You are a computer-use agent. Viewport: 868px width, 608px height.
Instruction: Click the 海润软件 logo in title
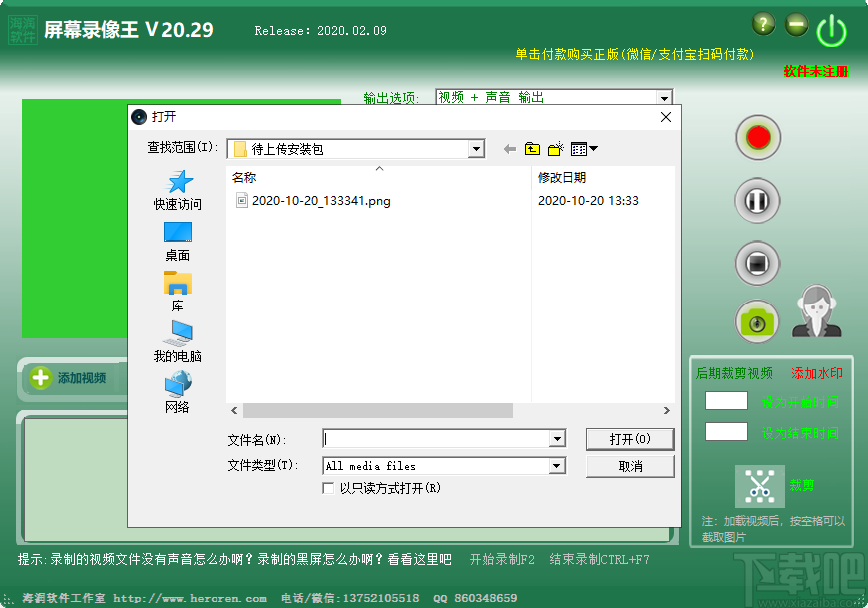click(23, 30)
